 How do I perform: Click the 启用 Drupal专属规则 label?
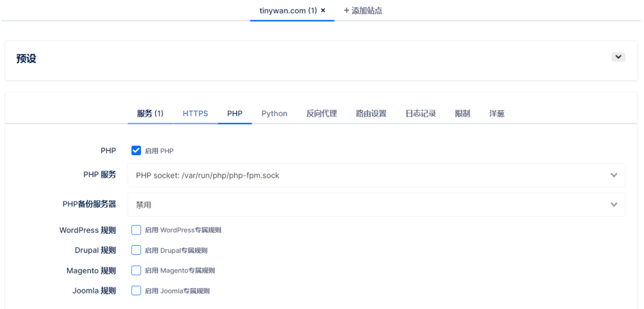(176, 250)
